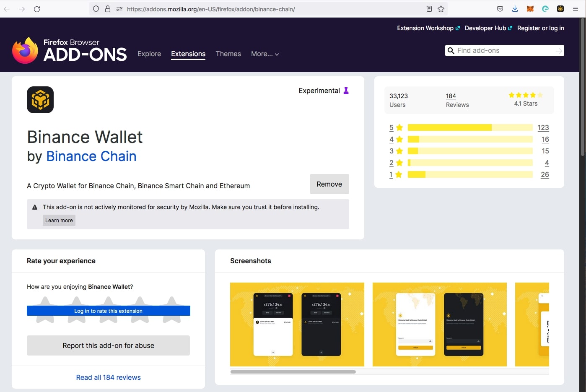Open the More... navigation dropdown
This screenshot has width=586, height=392.
click(x=264, y=54)
